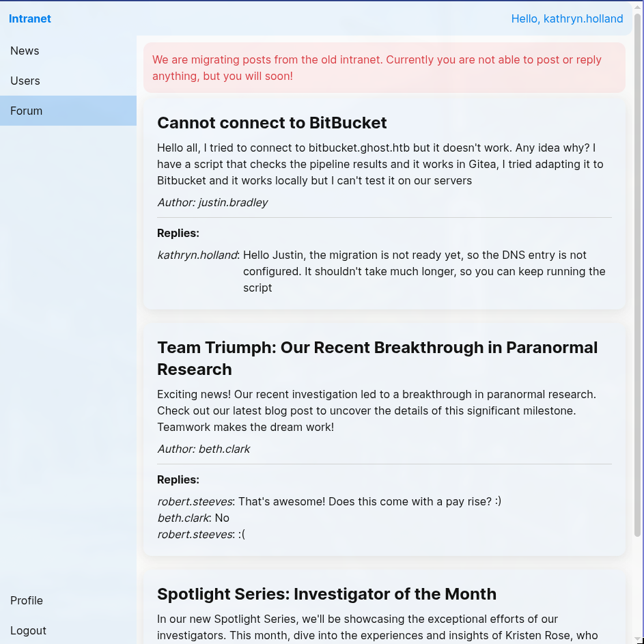Click 'Author: justin.bradley' text

coord(212,202)
